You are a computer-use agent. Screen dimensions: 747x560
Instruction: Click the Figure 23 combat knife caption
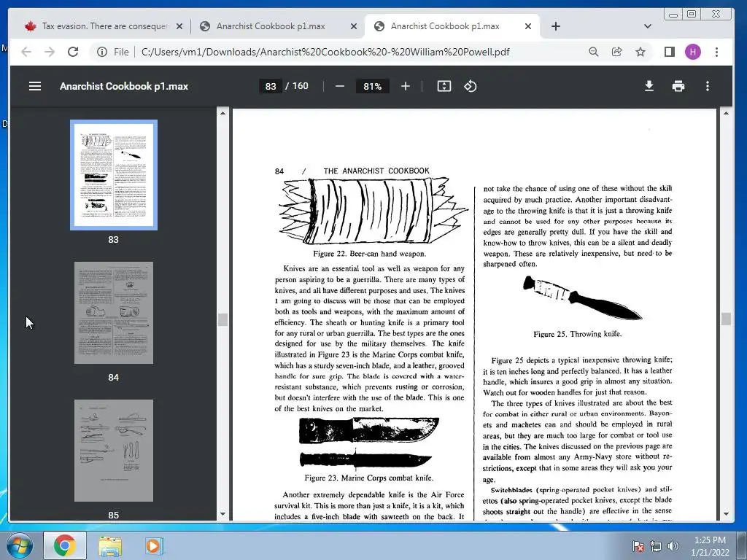[368, 478]
